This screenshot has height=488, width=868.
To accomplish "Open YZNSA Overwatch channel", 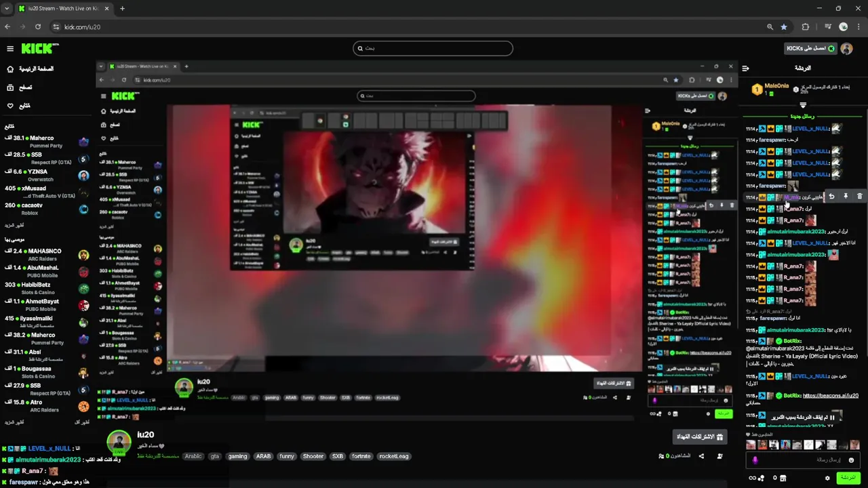I will [46, 176].
